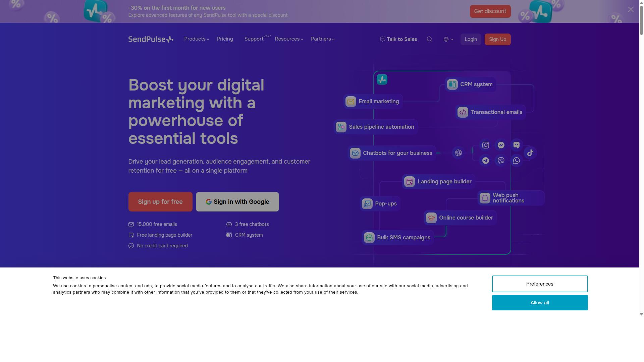Image resolution: width=644 pixels, height=362 pixels.
Task: Open the language selector chevron
Action: click(x=451, y=40)
